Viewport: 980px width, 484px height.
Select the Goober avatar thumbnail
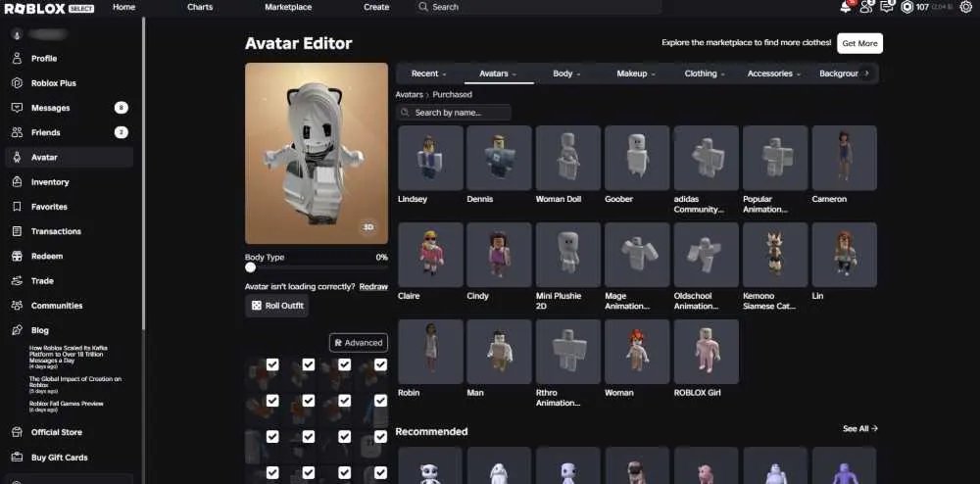click(637, 158)
